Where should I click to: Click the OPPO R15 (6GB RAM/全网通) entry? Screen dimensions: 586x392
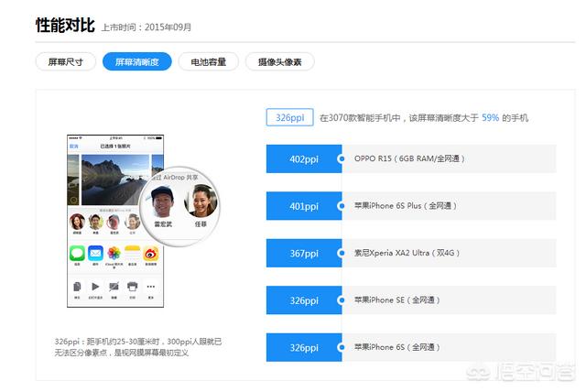[449, 158]
